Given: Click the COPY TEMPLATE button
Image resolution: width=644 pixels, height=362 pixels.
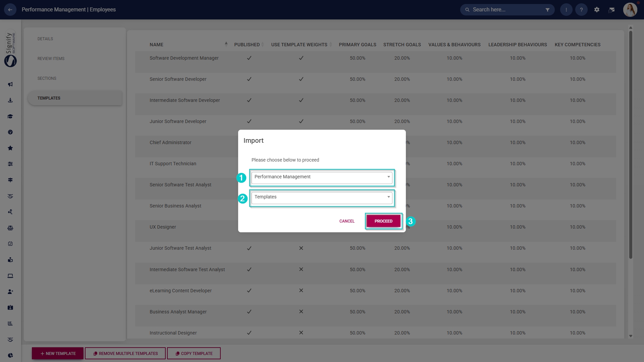Looking at the screenshot, I should 194,353.
